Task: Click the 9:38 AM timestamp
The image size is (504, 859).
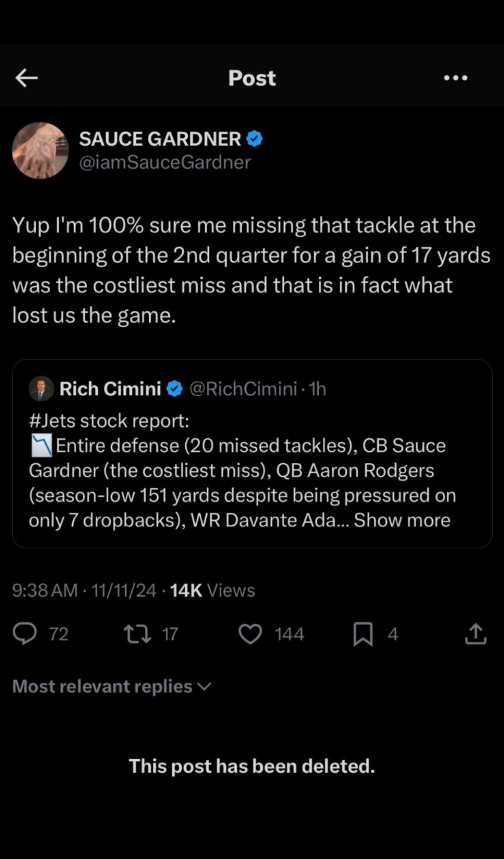Action: coord(45,590)
